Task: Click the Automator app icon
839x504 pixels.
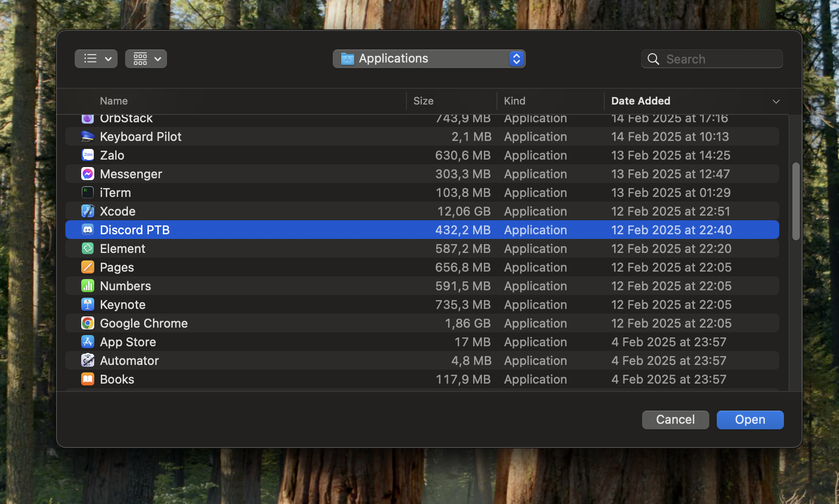Action: [88, 360]
